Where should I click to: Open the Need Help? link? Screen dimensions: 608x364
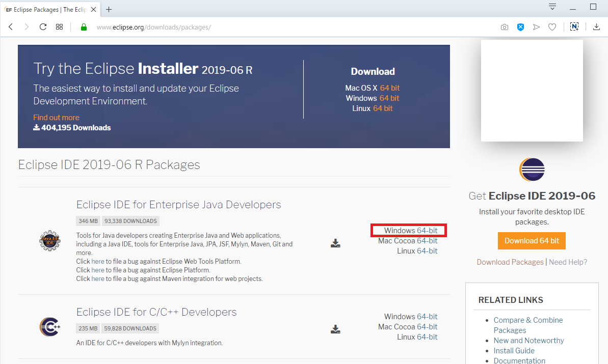point(568,262)
